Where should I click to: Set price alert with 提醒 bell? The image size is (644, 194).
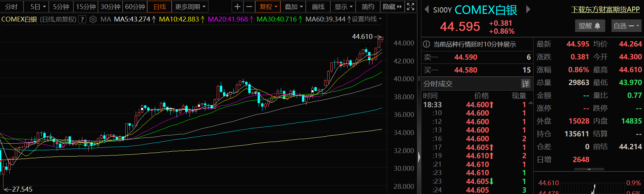point(589,26)
